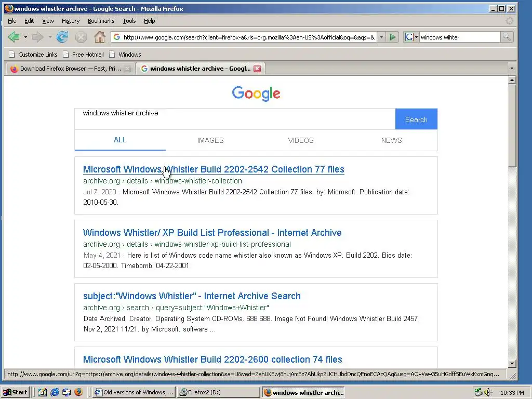The image size is (532, 399).
Task: Click the status bar URL text
Action: tap(253, 374)
